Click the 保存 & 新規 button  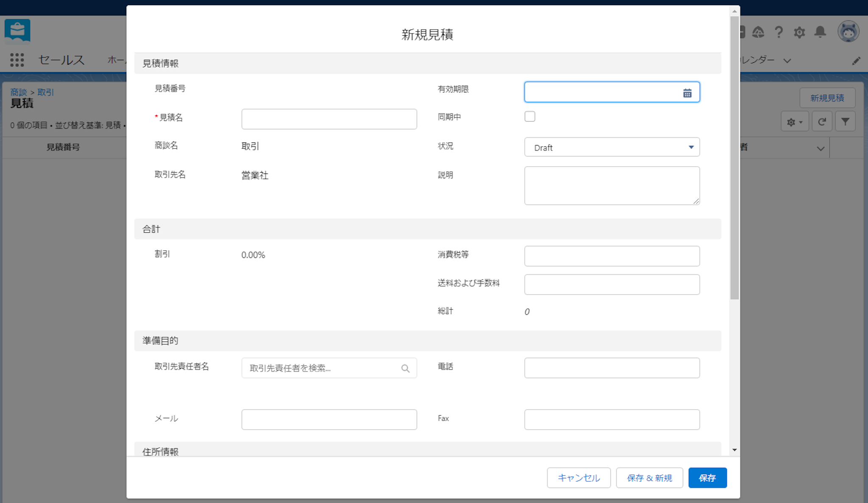click(649, 478)
